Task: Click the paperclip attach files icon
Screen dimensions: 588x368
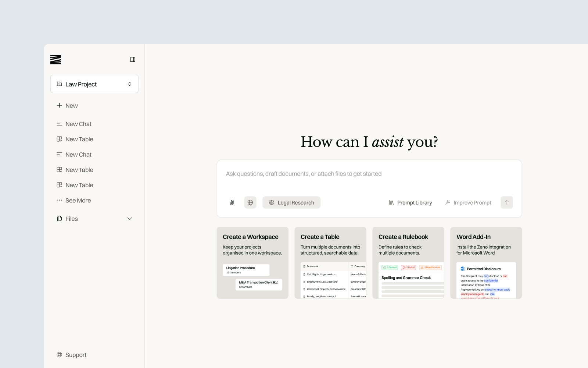Action: coord(232,202)
